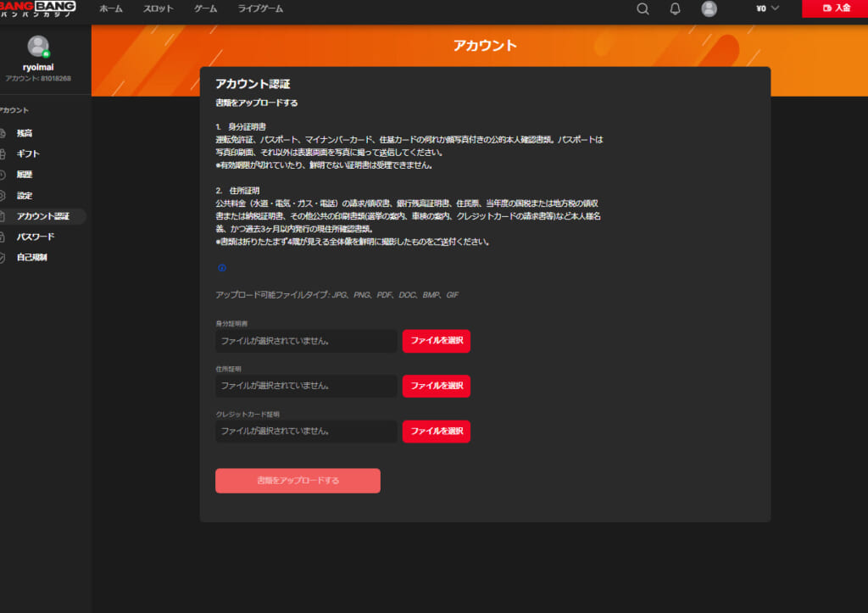Select 履歴 in the sidebar
Image resolution: width=868 pixels, height=613 pixels.
25,175
